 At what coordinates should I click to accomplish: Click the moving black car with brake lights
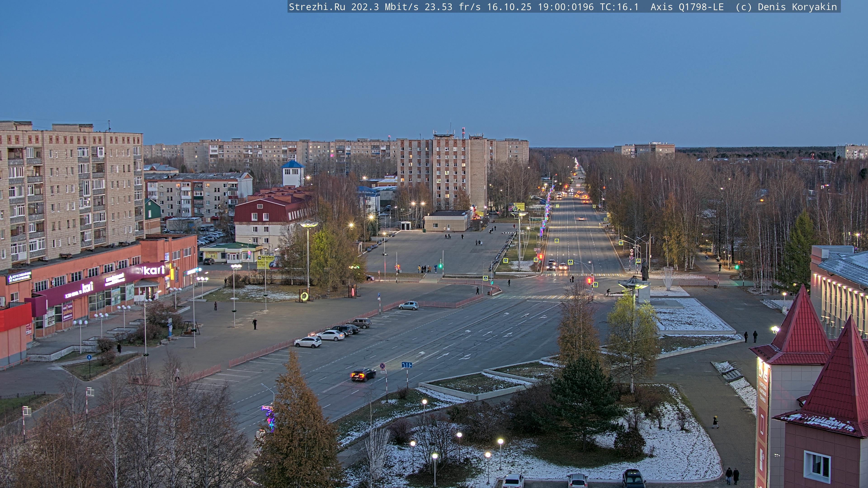[363, 374]
